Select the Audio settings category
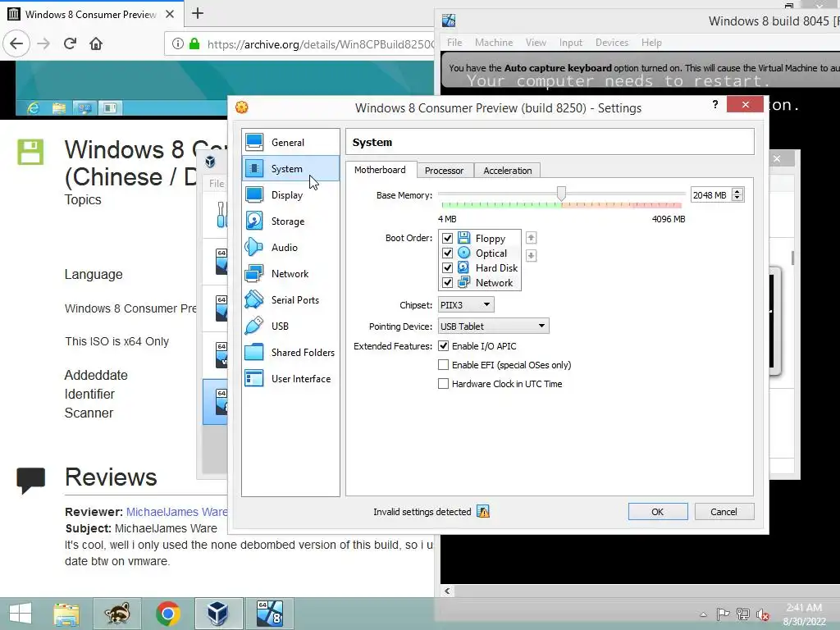840x630 pixels. (290, 248)
